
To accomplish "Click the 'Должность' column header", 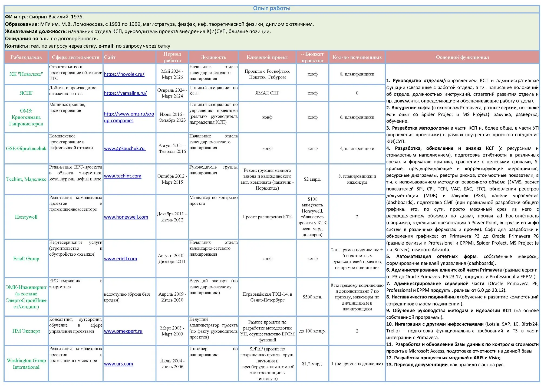I will [213, 57].
